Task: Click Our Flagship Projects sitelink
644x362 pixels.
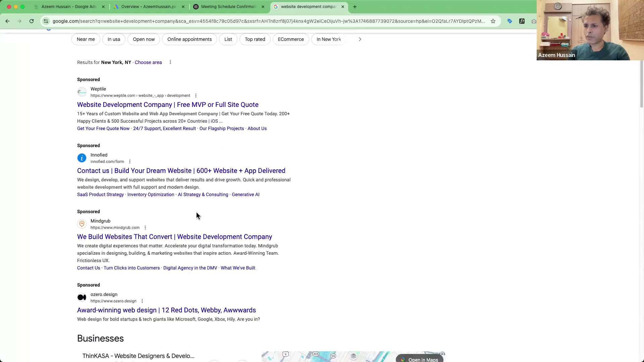Action: point(222,128)
